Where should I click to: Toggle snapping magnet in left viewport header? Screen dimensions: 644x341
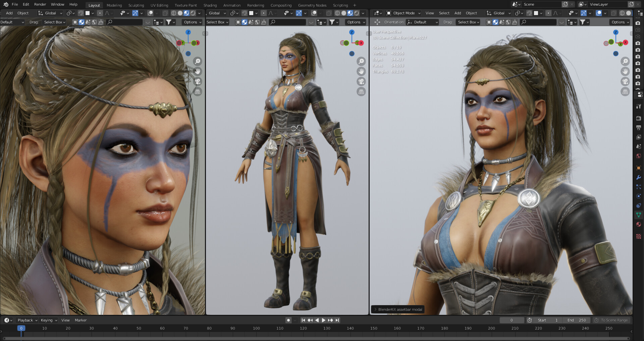[x=81, y=13]
